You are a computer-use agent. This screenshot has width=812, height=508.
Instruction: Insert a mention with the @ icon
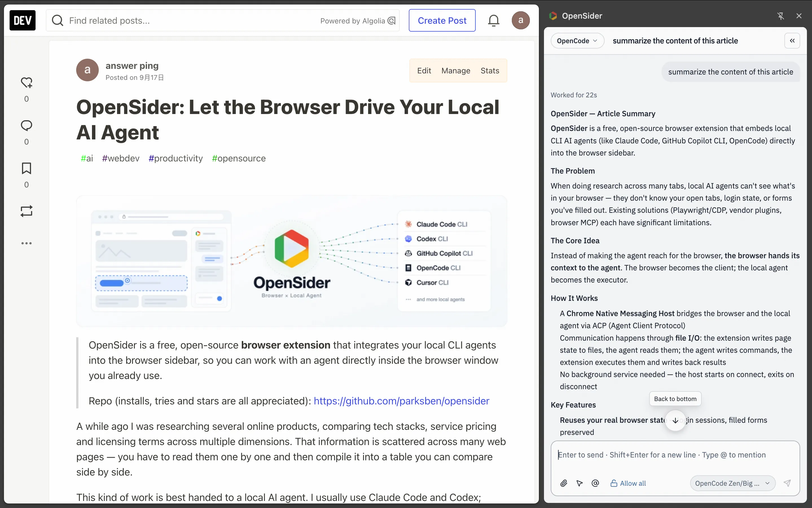point(595,483)
